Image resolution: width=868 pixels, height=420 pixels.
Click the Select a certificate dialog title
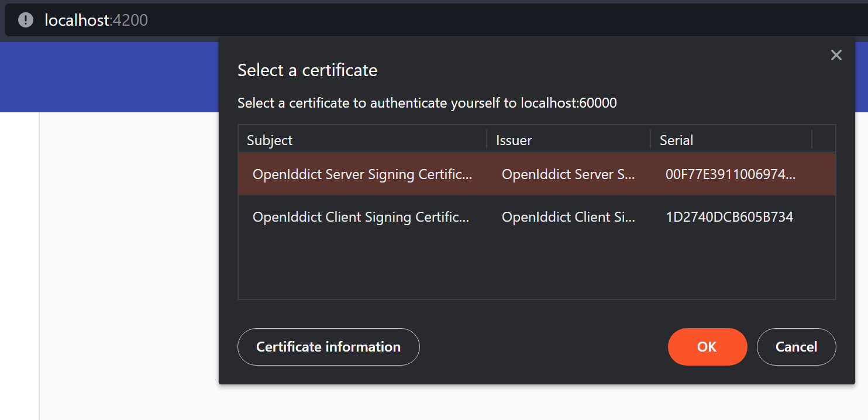tap(307, 70)
